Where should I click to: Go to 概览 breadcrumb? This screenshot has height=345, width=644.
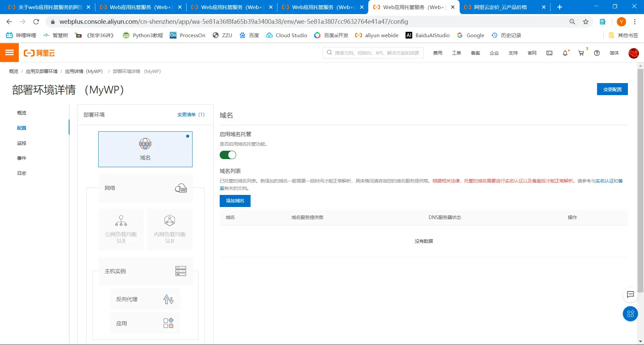14,71
